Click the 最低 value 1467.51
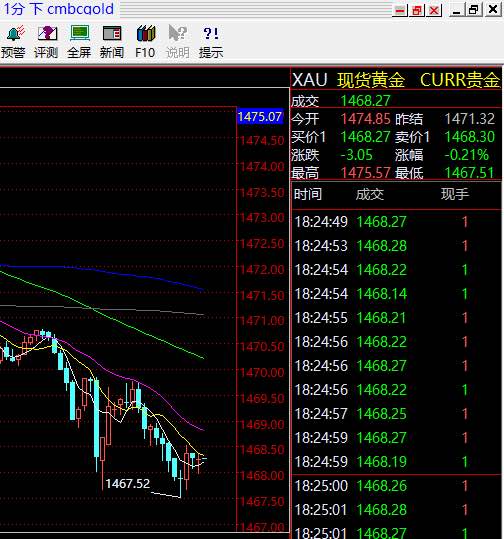 tap(470, 173)
